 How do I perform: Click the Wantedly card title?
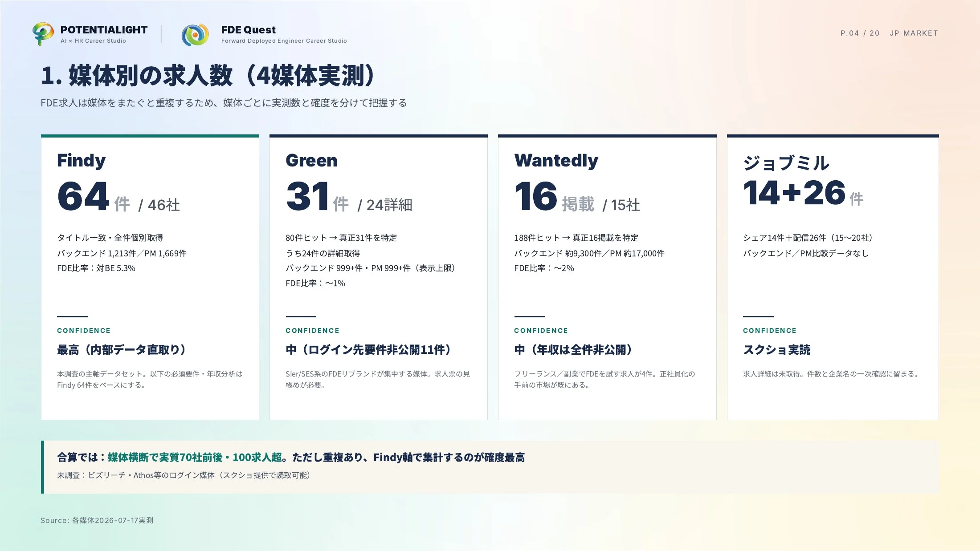556,160
